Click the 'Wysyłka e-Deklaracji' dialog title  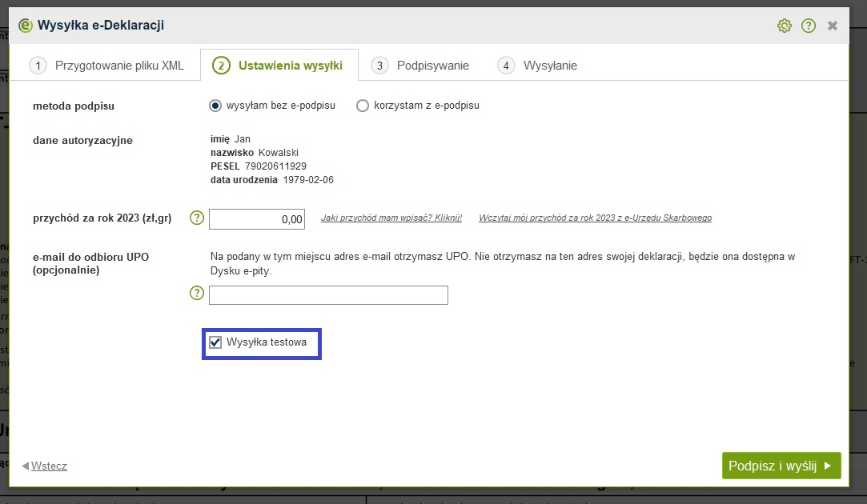coord(101,26)
